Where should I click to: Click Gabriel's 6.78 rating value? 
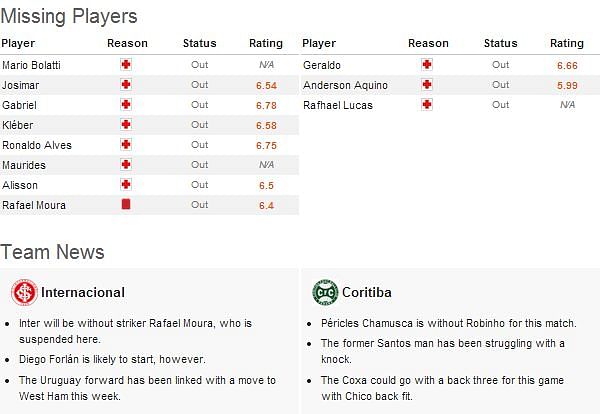pyautogui.click(x=266, y=106)
